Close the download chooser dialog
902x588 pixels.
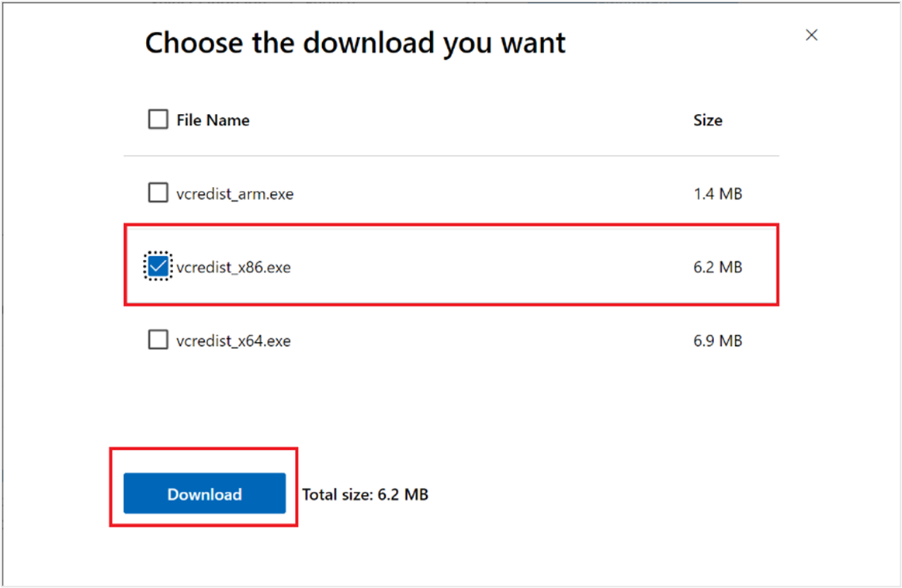811,35
